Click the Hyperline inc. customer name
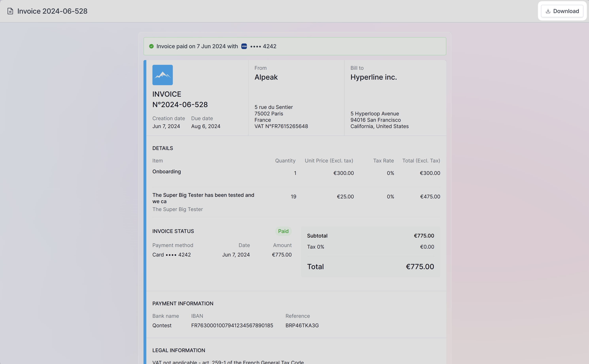This screenshot has height=364, width=589. coord(374,77)
